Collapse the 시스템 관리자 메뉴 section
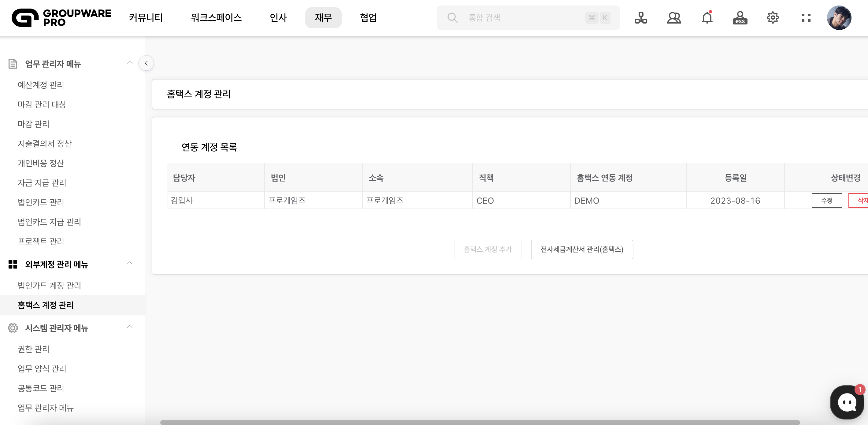 coord(130,327)
